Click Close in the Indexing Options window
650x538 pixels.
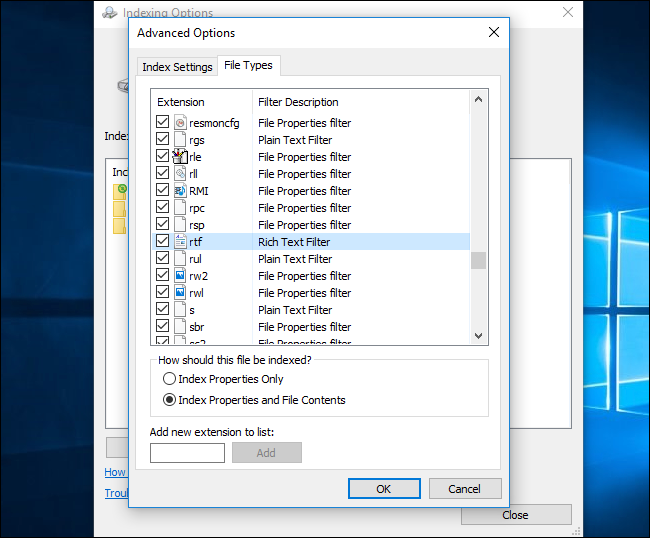[x=516, y=515]
